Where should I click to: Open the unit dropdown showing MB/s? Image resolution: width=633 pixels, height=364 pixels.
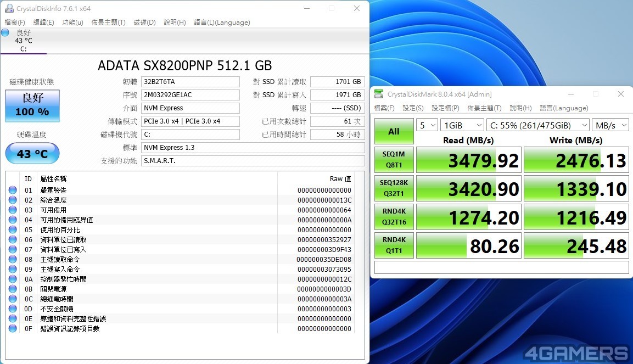pyautogui.click(x=610, y=125)
